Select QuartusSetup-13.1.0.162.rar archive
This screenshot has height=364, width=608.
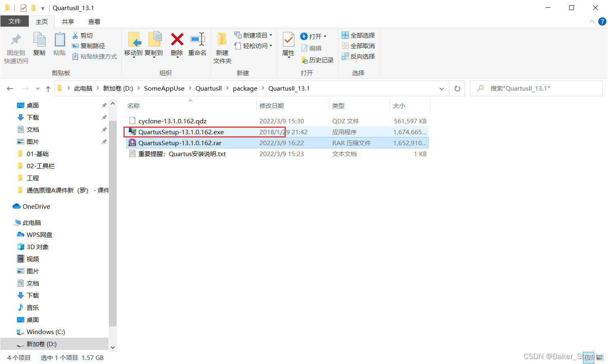[278, 143]
